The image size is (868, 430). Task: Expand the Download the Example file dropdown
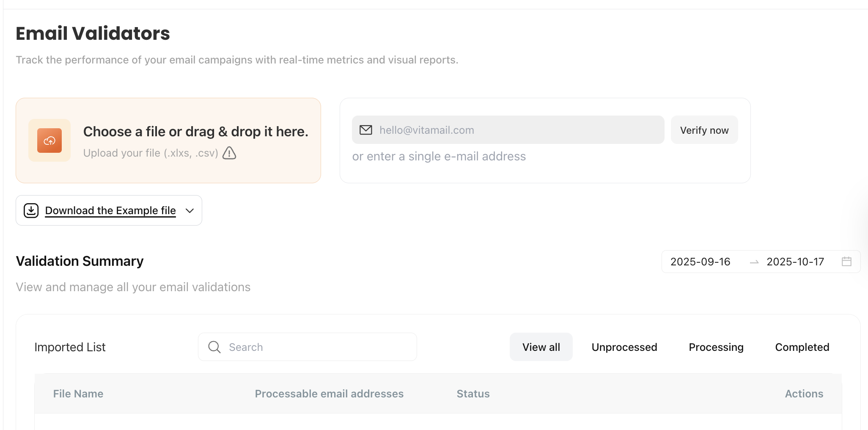click(190, 210)
